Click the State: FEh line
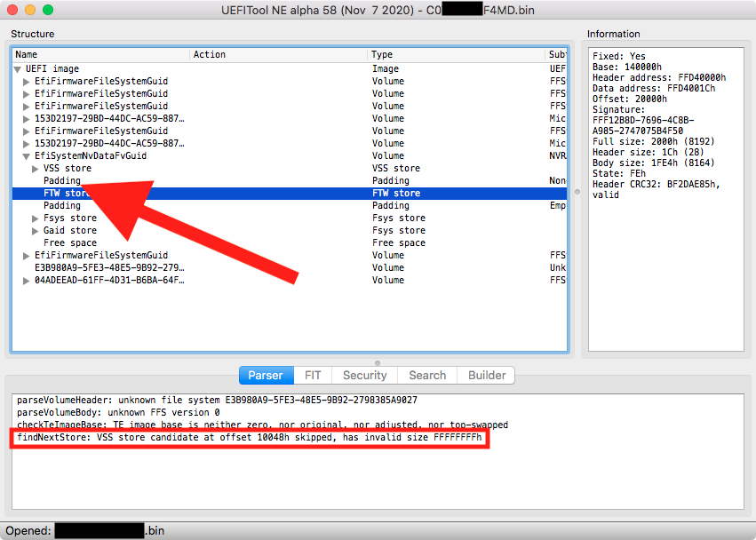The height and width of the screenshot is (540, 756). pos(618,173)
